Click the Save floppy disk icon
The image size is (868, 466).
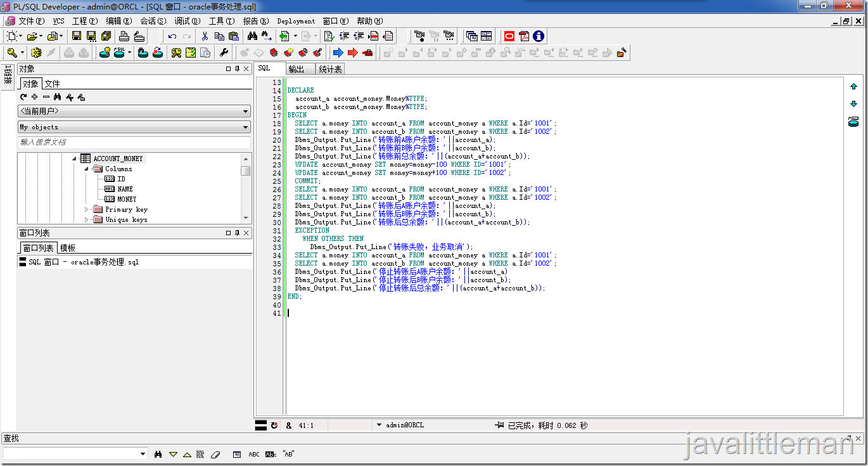(77, 36)
